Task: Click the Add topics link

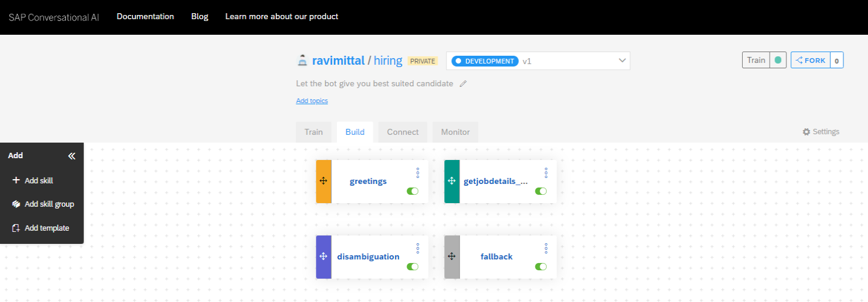Action: click(312, 101)
